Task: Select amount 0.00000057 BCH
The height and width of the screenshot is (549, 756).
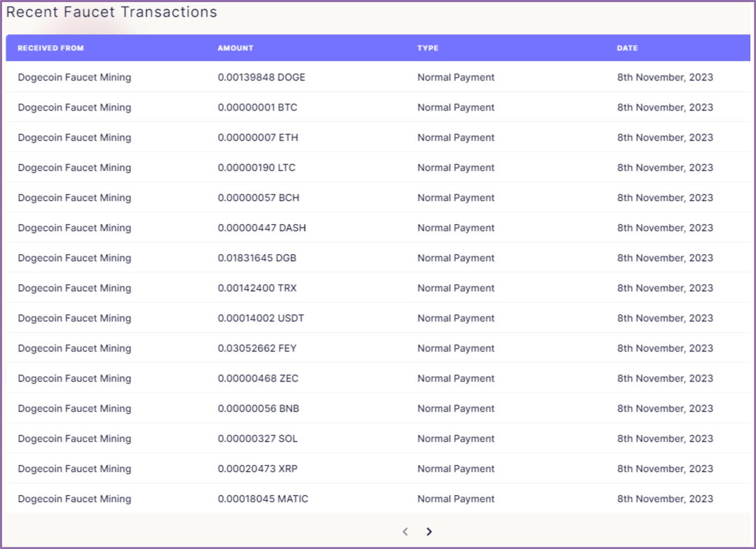Action: 259,197
